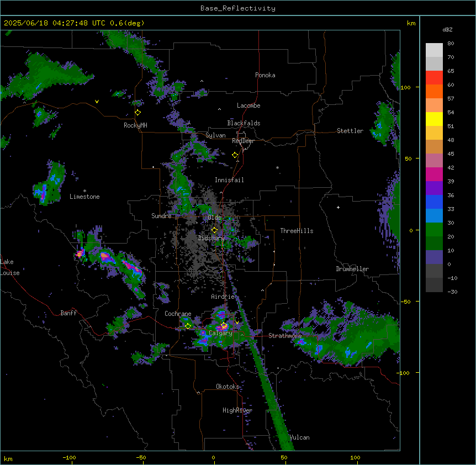Select the RockyMH label
Viewport: 476px width, 465px height.
pyautogui.click(x=135, y=125)
